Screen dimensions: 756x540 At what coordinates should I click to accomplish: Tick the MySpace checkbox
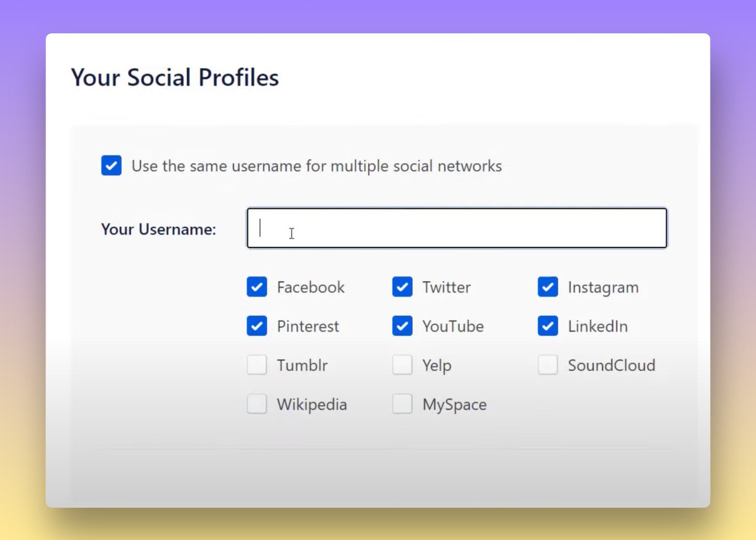point(402,404)
